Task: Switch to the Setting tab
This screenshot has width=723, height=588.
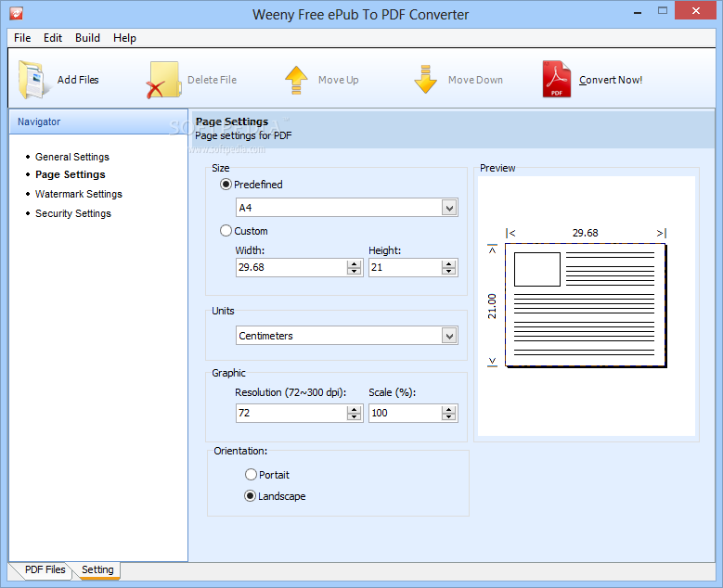Action: 97,569
